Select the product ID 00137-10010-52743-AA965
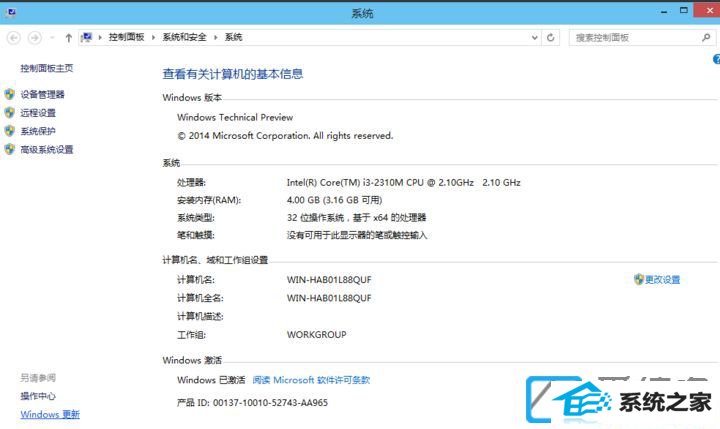 pyautogui.click(x=270, y=403)
